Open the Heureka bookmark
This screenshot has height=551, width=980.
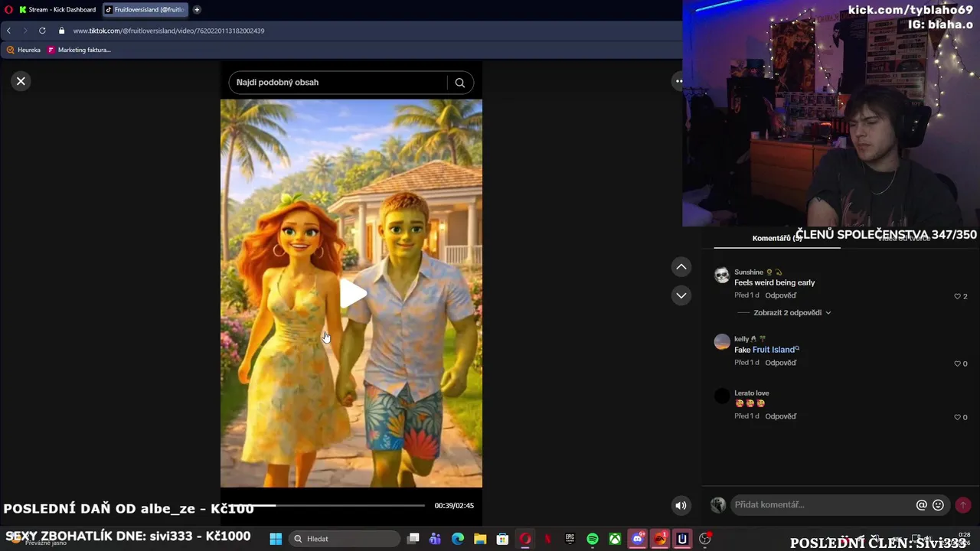(23, 50)
